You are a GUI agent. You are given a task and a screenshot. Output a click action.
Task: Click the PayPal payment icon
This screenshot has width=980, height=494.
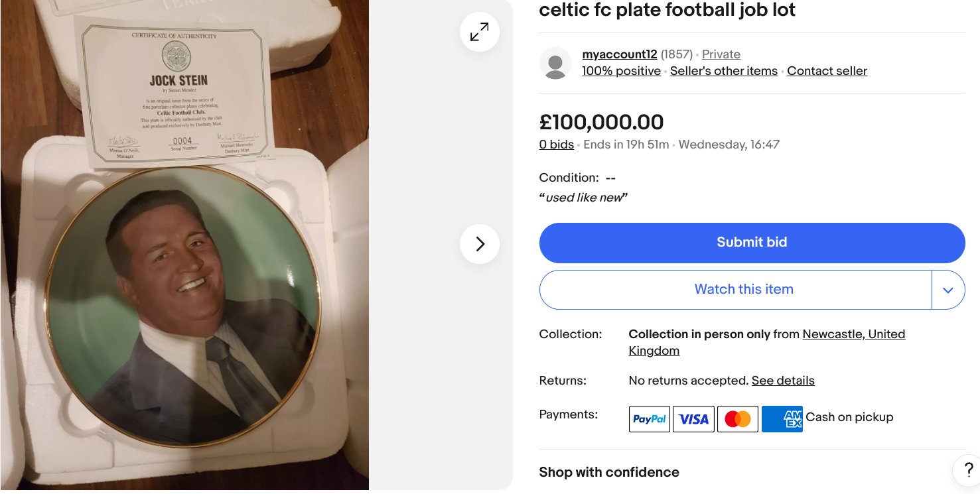pos(650,419)
